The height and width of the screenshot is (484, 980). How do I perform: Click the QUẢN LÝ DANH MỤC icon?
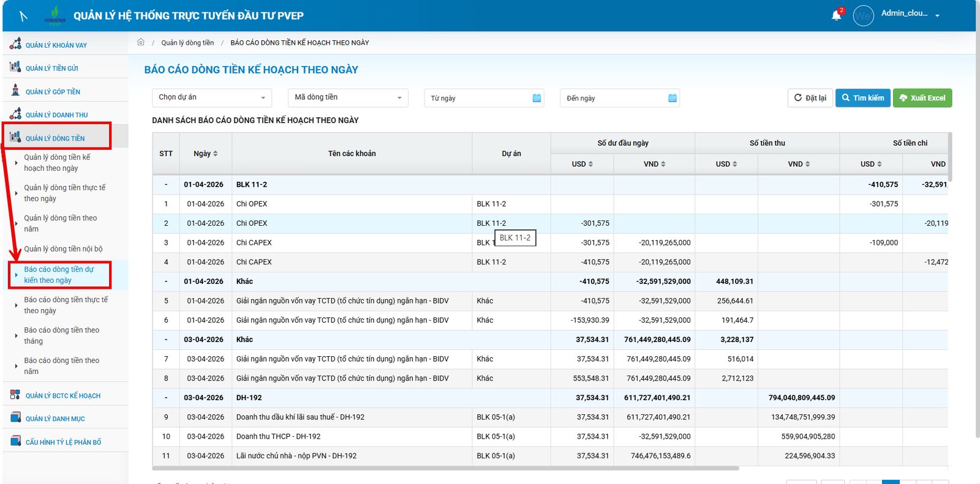[x=15, y=418]
